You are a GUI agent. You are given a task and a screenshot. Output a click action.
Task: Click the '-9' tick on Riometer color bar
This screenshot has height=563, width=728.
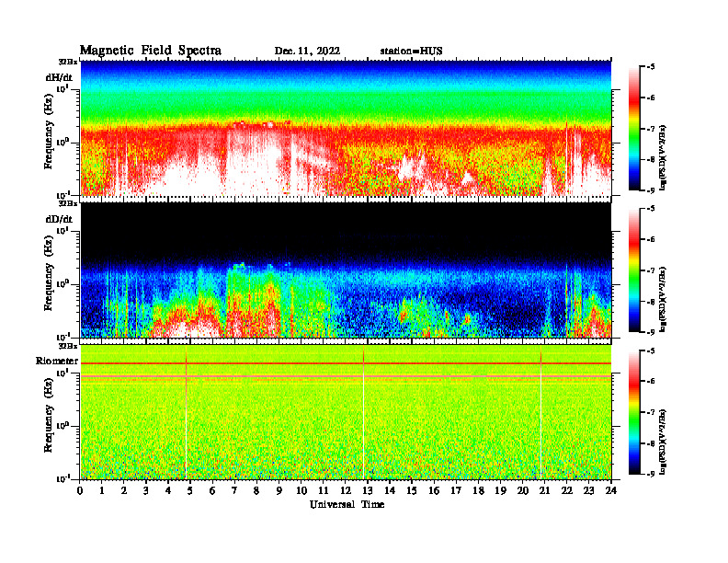651,474
